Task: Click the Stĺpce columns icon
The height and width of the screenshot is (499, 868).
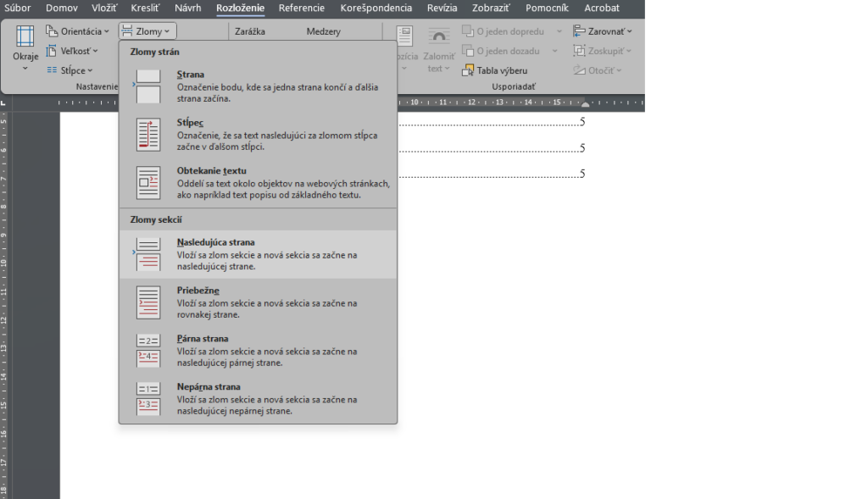Action: pos(52,70)
